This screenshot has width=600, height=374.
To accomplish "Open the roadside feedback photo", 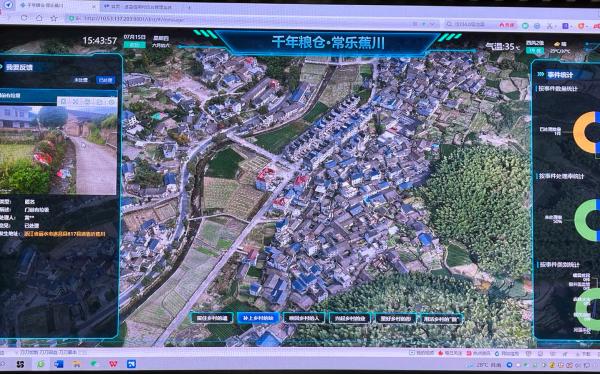I will tap(58, 150).
